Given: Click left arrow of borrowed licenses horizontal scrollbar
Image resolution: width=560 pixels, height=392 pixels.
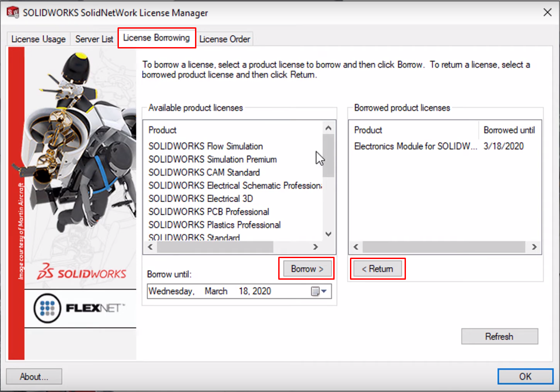Looking at the screenshot, I should (x=356, y=247).
